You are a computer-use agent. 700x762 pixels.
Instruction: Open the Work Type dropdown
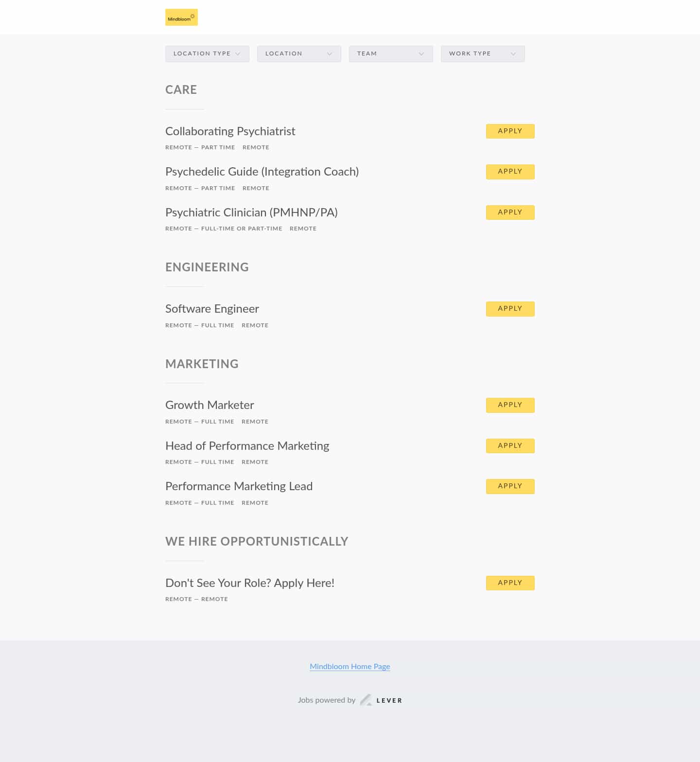[482, 53]
